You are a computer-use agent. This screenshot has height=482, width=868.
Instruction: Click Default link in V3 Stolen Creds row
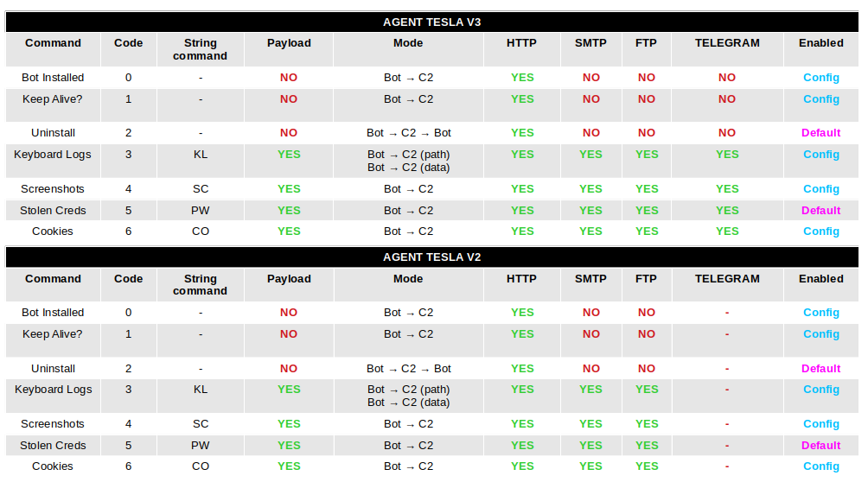(820, 211)
